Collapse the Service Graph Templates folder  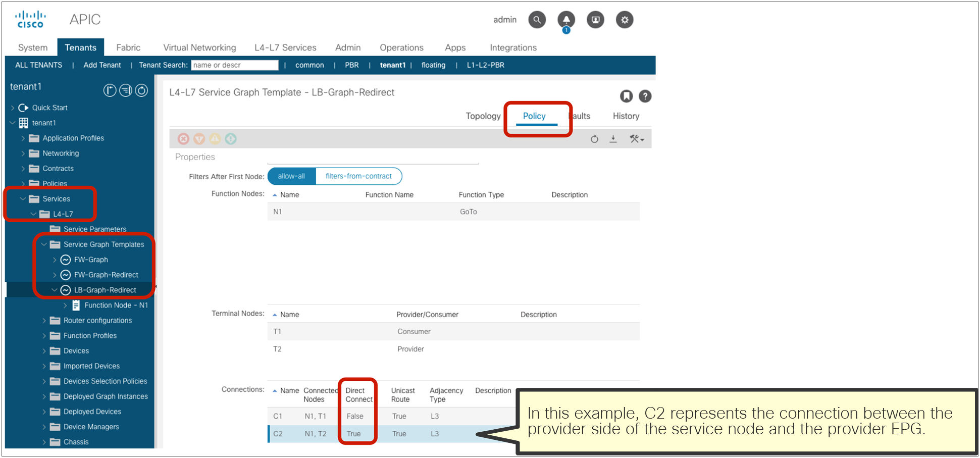coord(44,244)
